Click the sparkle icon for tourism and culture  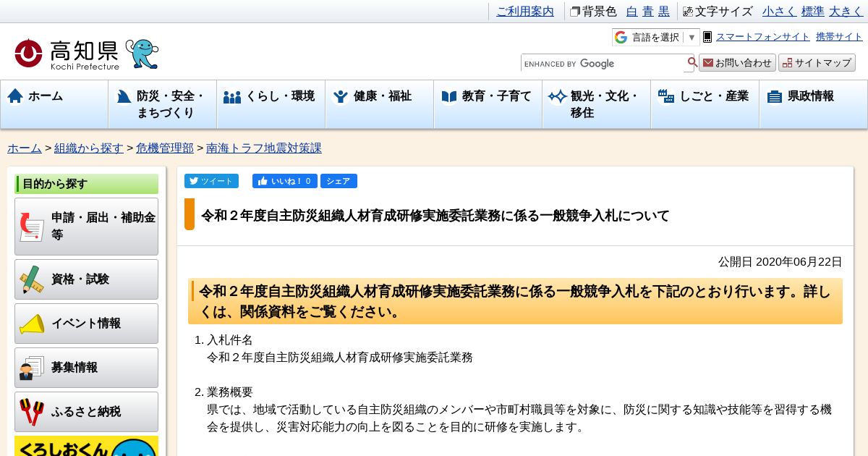tap(558, 96)
